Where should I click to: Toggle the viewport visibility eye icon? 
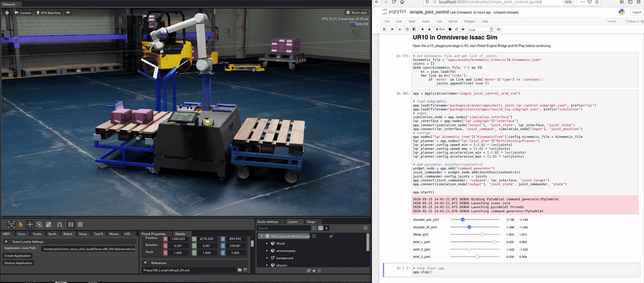[x=68, y=13]
